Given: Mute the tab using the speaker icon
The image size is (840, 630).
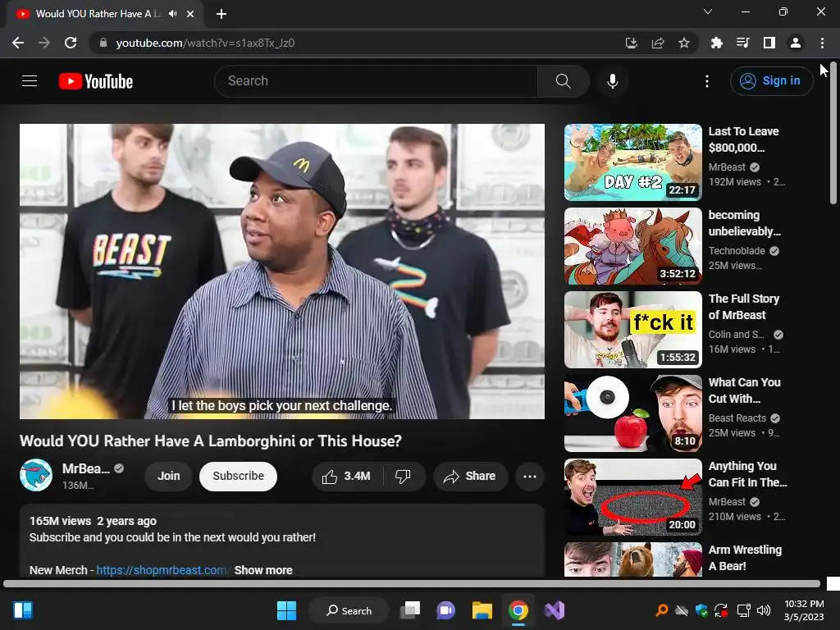Looking at the screenshot, I should [x=172, y=14].
